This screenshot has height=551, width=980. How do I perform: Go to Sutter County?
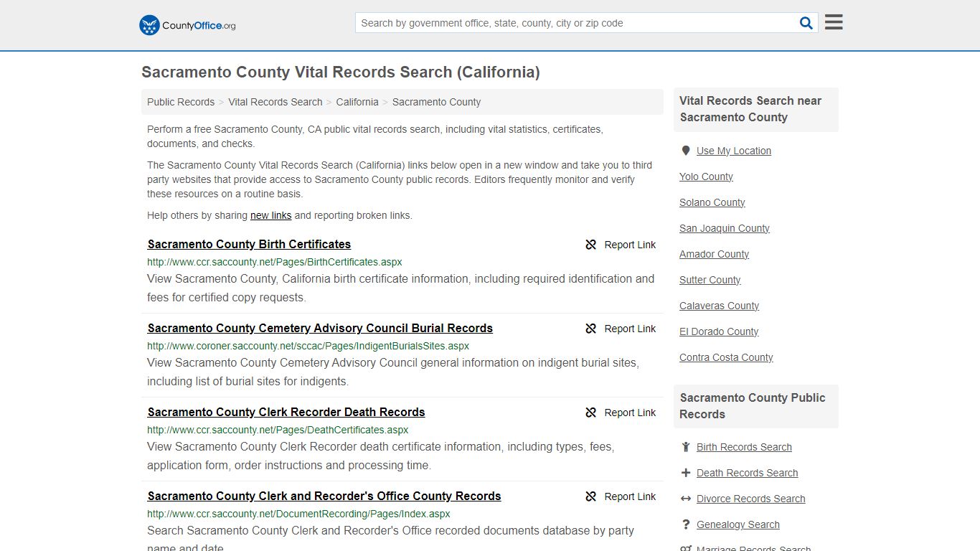pos(710,280)
